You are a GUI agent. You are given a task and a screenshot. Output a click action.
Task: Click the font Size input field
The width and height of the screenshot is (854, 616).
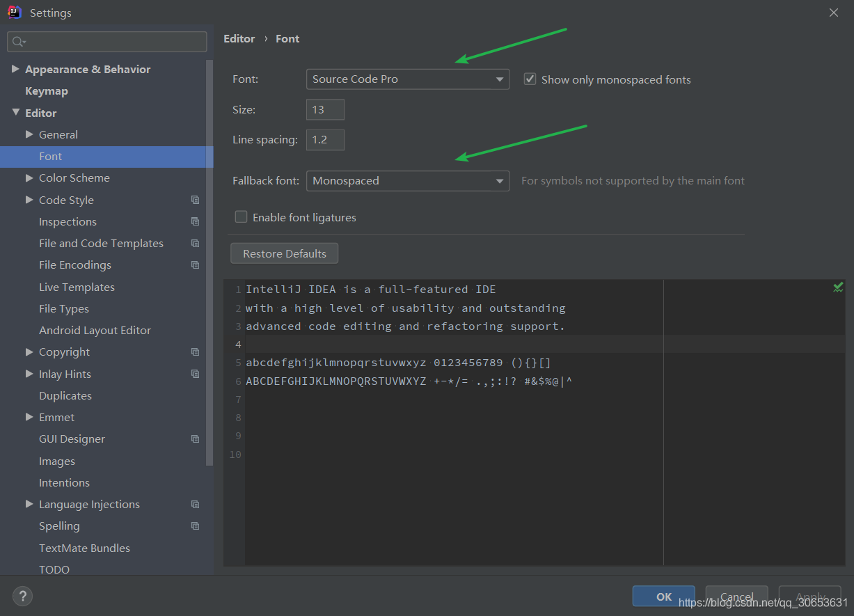325,109
